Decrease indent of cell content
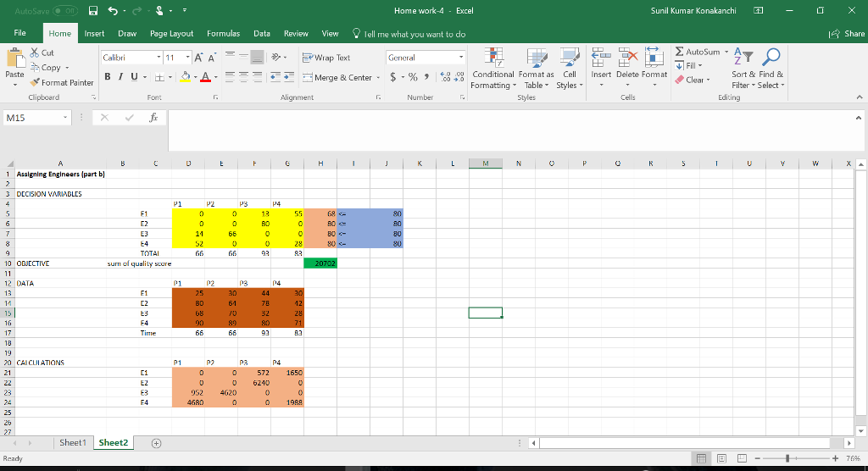The width and height of the screenshot is (868, 471). (x=275, y=77)
